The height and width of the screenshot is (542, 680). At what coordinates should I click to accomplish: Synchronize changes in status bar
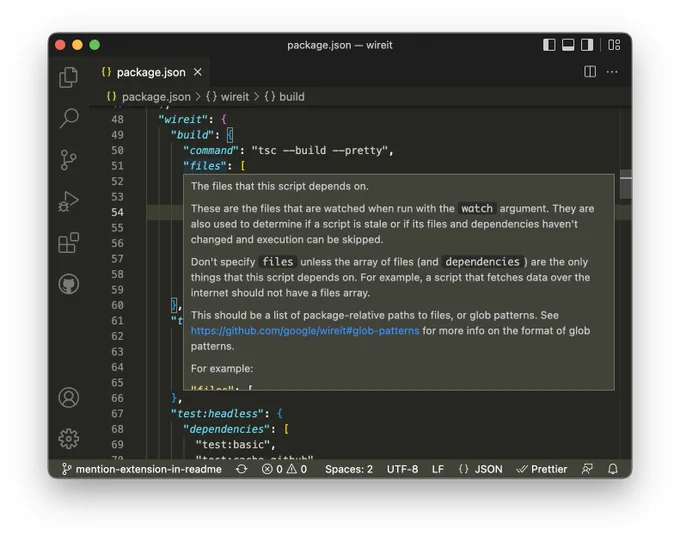pos(242,469)
